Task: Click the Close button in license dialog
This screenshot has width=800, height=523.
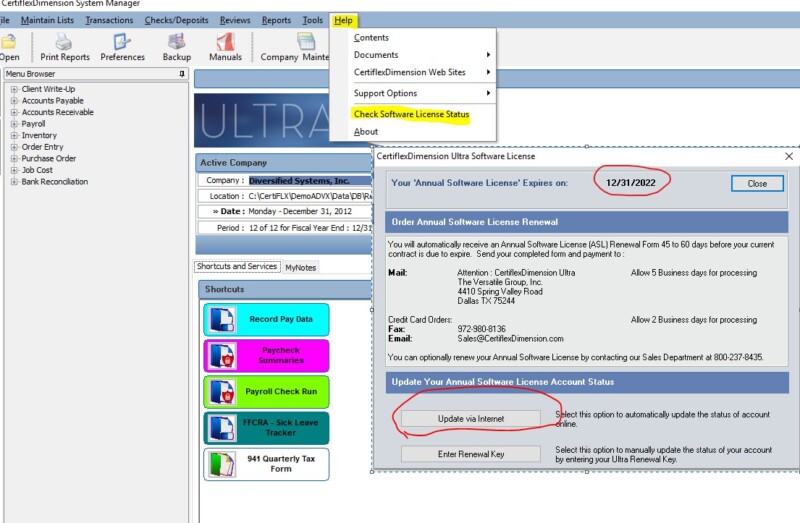Action: click(x=757, y=184)
